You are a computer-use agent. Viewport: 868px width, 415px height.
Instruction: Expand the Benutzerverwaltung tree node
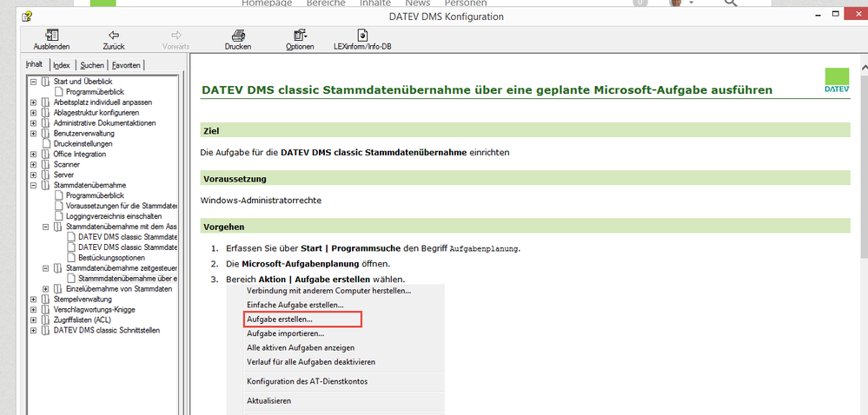coord(34,133)
